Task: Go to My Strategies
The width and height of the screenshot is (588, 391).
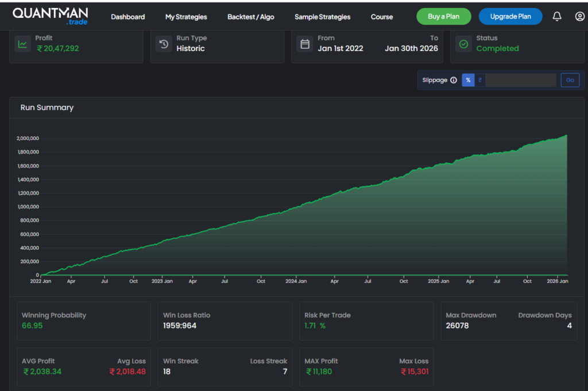Action: (186, 17)
